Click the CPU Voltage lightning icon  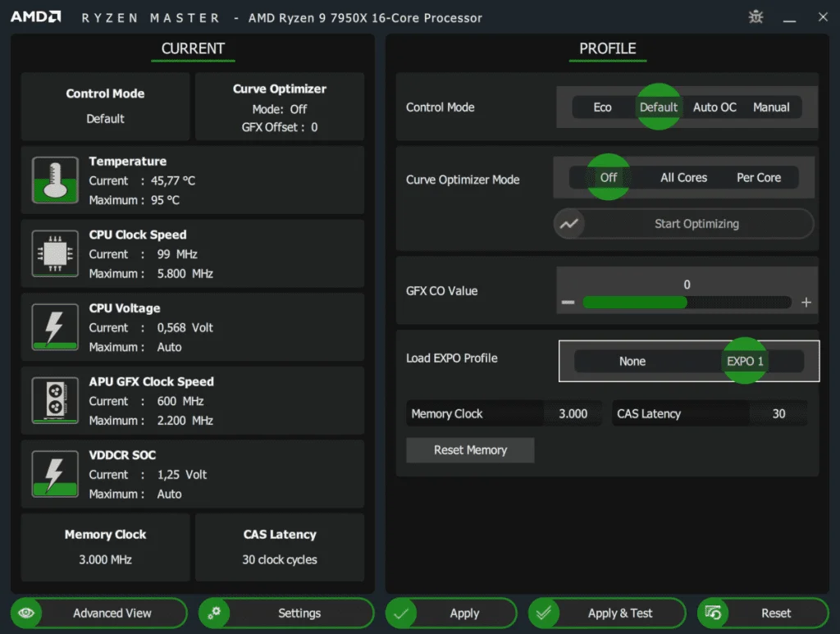tap(55, 326)
